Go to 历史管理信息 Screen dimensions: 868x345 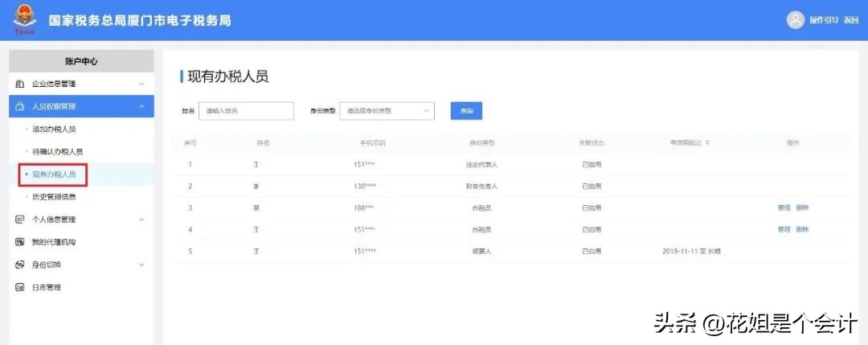(x=55, y=197)
